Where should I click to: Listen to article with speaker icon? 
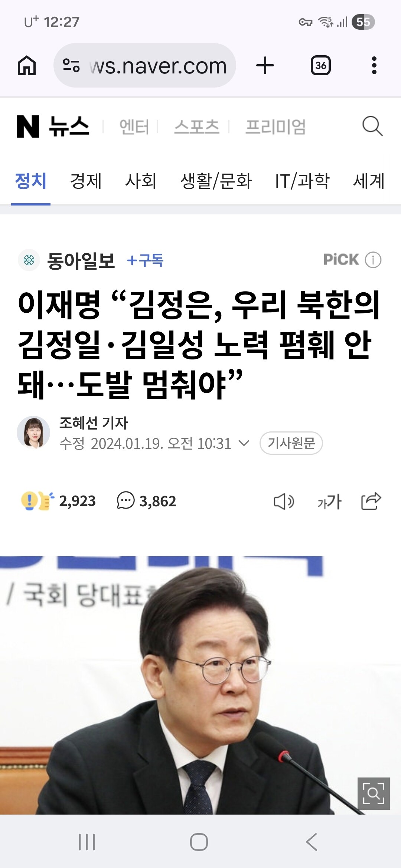284,502
